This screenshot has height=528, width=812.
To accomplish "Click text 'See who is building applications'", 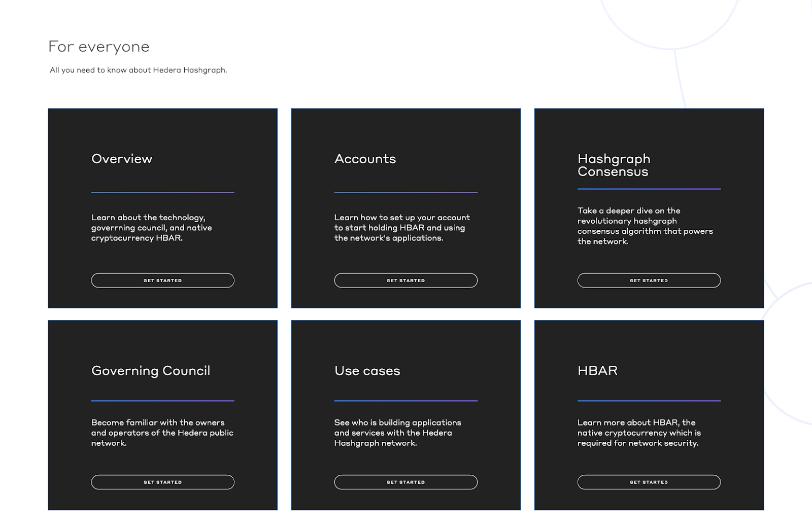I will 398,433.
